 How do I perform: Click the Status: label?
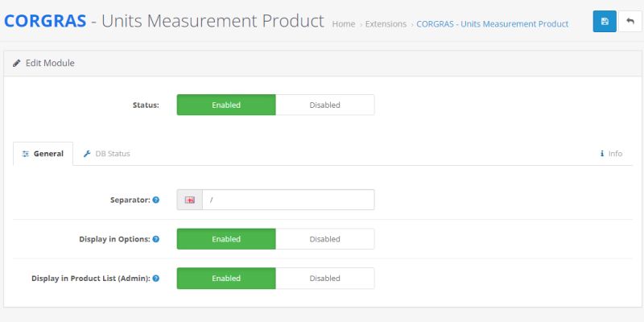pos(146,105)
